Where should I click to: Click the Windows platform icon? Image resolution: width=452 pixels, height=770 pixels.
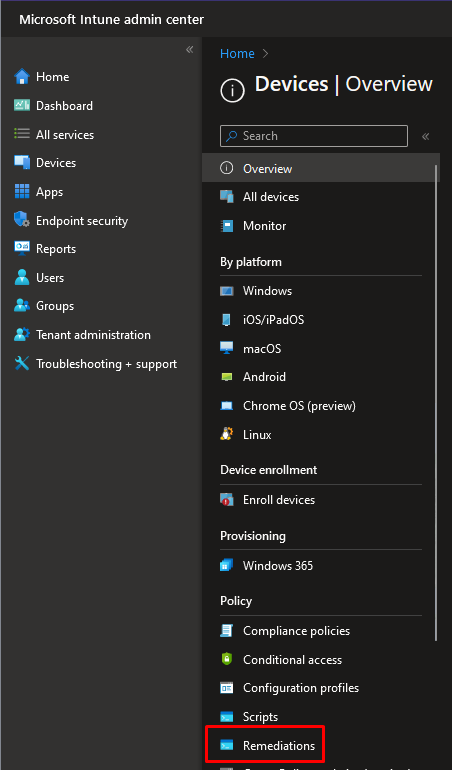click(x=226, y=291)
